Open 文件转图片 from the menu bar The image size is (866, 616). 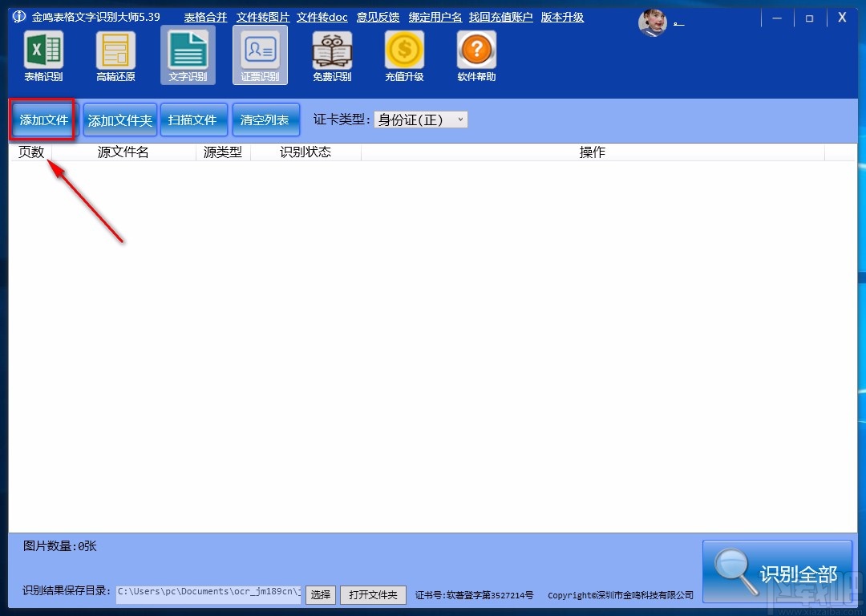point(262,16)
